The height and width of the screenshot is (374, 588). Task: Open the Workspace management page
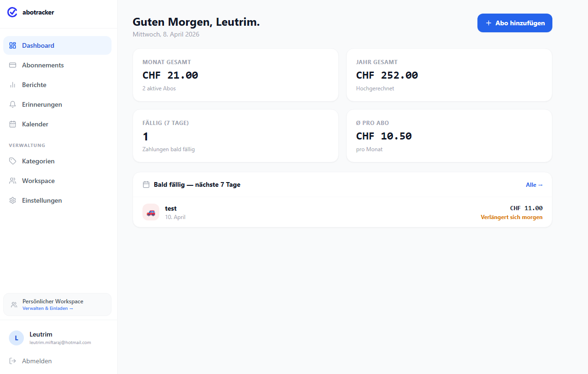pos(38,181)
